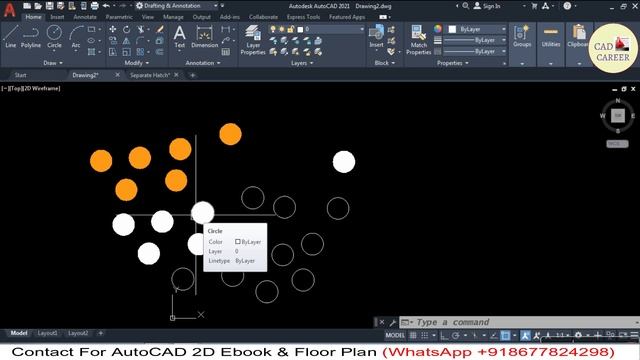
Task: Click the command line customize wrench
Action: pyautogui.click(x=392, y=322)
